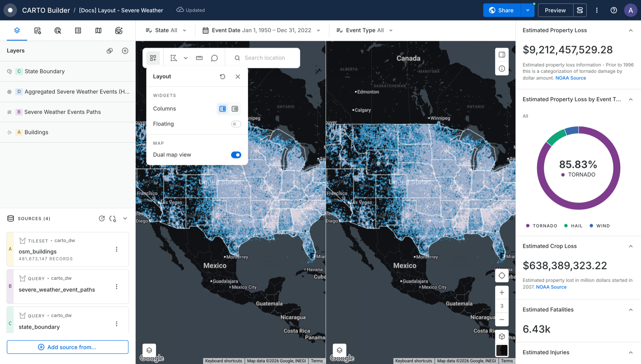
Task: Zoom out on the map
Action: [x=502, y=320]
